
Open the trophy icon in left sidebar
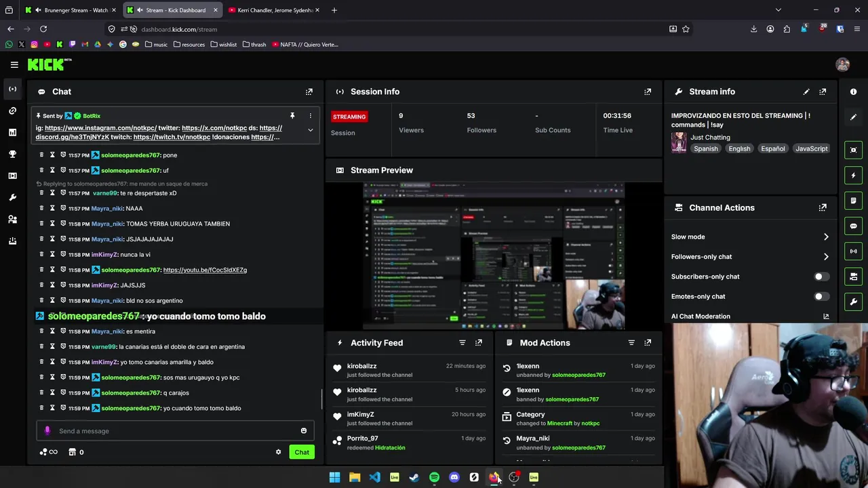[x=12, y=154]
